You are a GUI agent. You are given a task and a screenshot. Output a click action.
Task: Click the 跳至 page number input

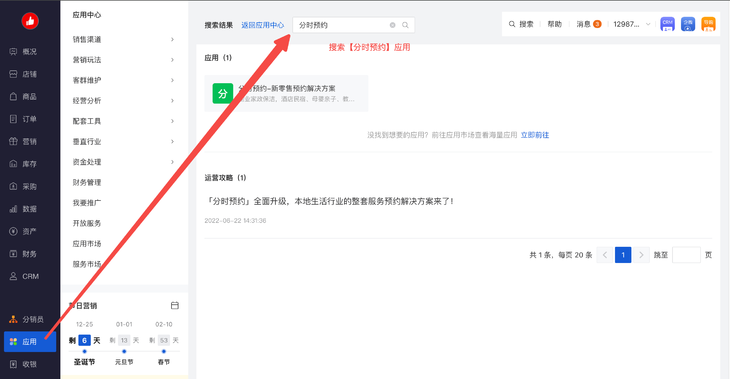coord(686,255)
